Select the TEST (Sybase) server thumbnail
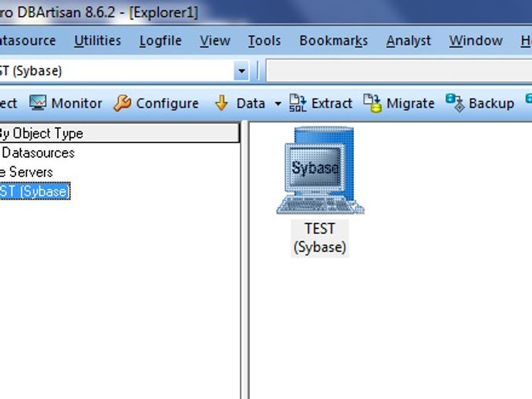This screenshot has width=532, height=399. tap(320, 170)
